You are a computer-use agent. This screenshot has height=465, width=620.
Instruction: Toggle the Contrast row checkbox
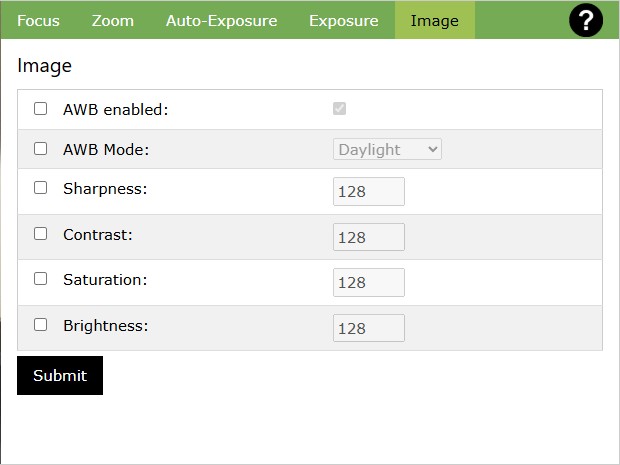click(x=41, y=233)
